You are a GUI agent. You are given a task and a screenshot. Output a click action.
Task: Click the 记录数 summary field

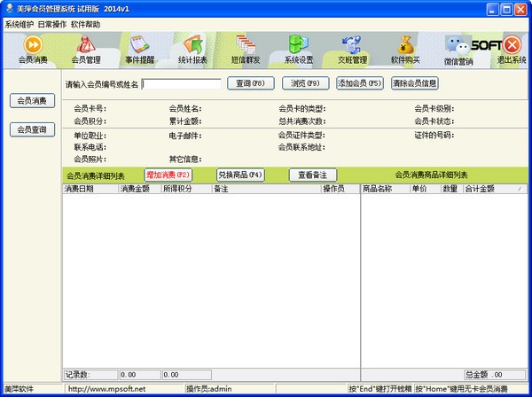tap(91, 375)
